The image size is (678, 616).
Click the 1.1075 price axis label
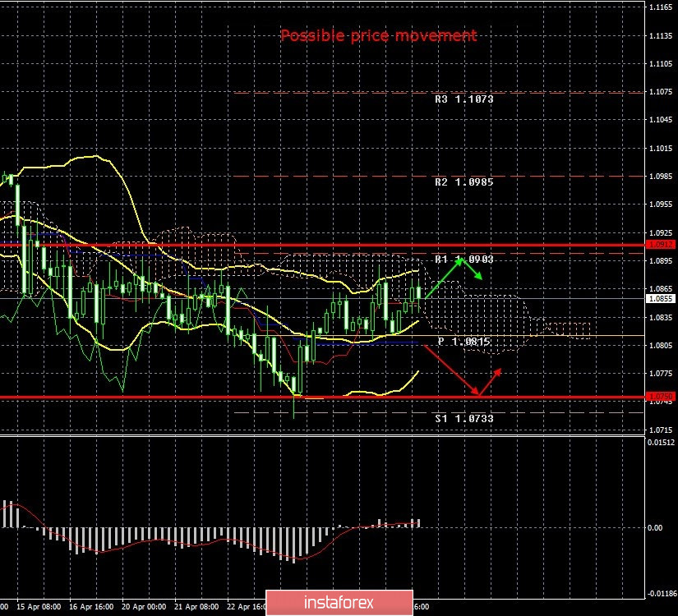coord(661,92)
